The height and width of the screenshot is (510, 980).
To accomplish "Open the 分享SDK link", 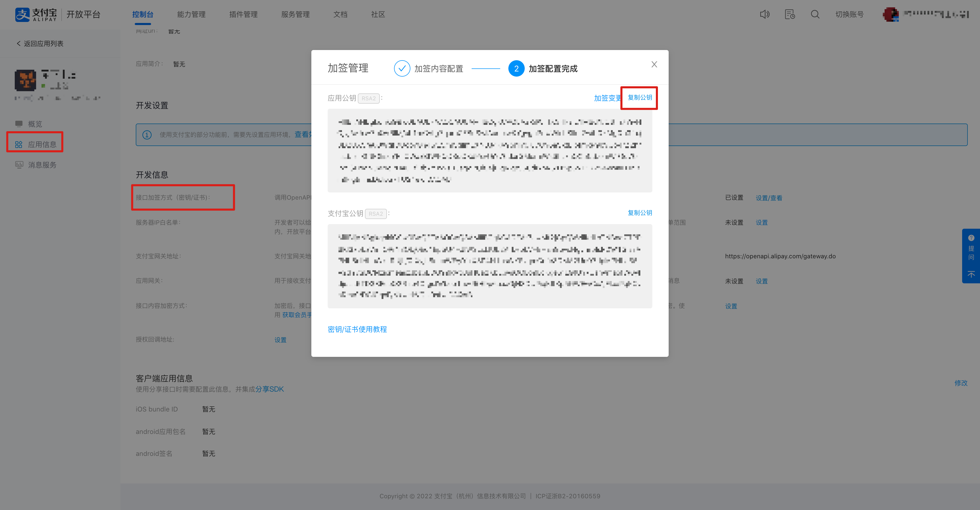I will (269, 389).
